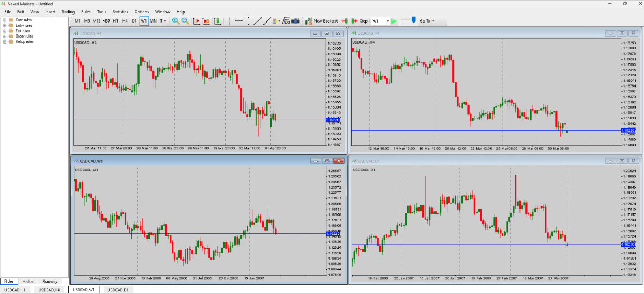
Task: Click the backtest speed slider handle
Action: coord(413,20)
